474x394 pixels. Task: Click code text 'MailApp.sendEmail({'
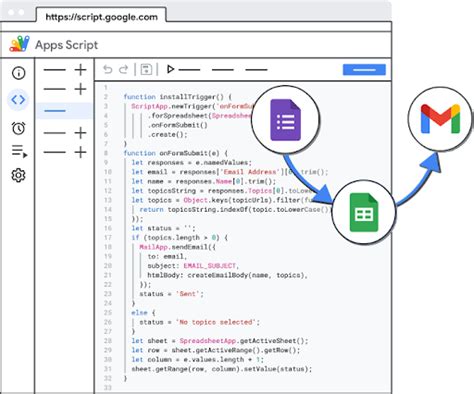click(177, 247)
